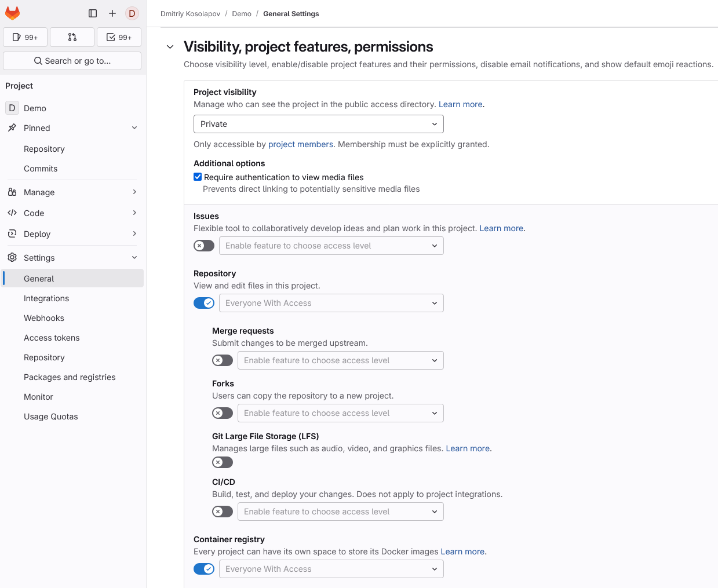Turn on Git Large File Storage toggle
The width and height of the screenshot is (718, 588).
[x=223, y=462]
